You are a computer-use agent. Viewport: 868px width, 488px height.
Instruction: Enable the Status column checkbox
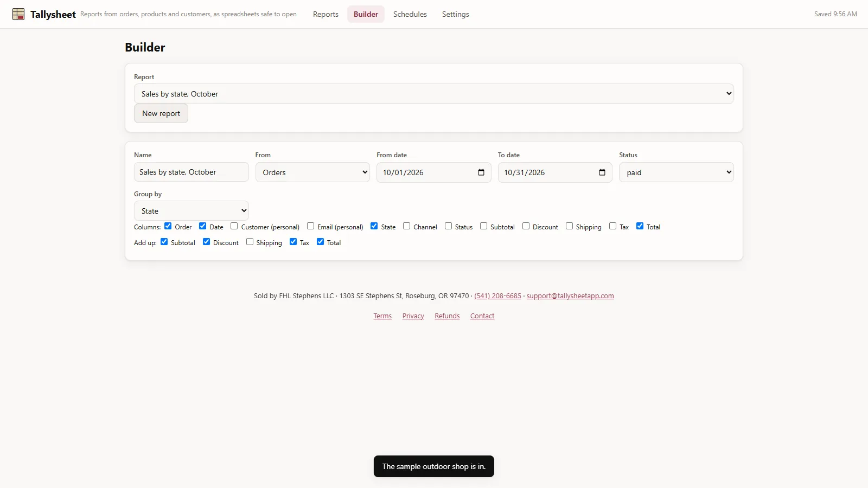pyautogui.click(x=449, y=226)
